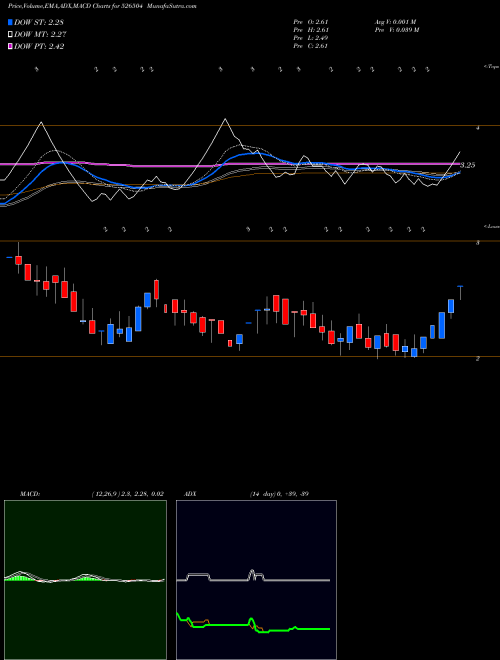Viewport: 500px width, 660px height.
Task: Click the ADX panel title label
Action: 191,494
